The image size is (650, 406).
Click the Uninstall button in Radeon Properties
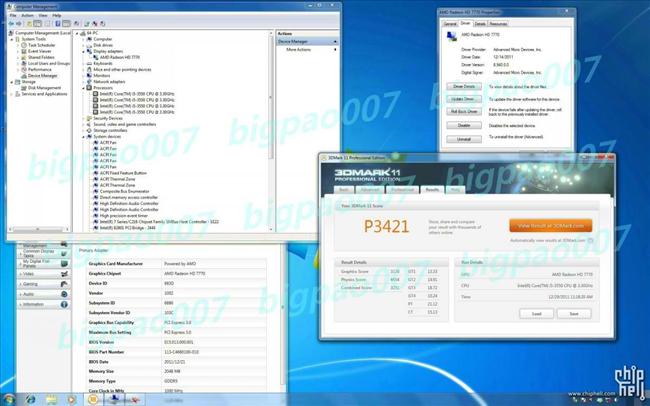[x=464, y=139]
